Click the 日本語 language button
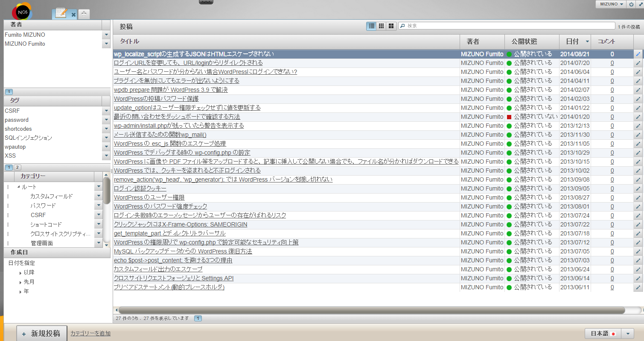The width and height of the screenshot is (644, 341). click(603, 333)
